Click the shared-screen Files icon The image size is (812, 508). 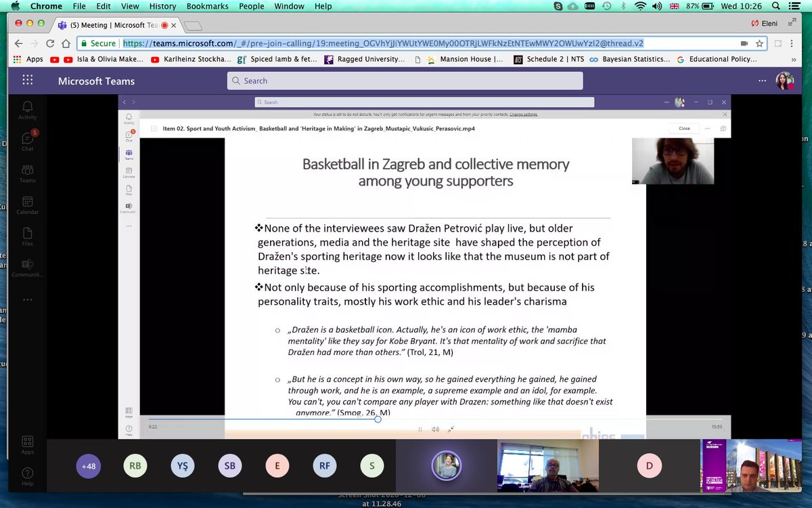tap(129, 190)
